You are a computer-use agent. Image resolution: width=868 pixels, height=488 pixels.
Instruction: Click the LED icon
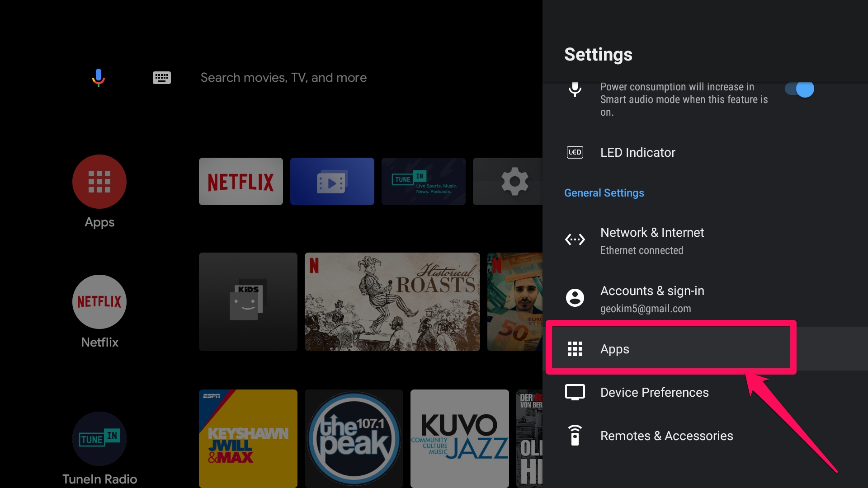click(x=575, y=152)
